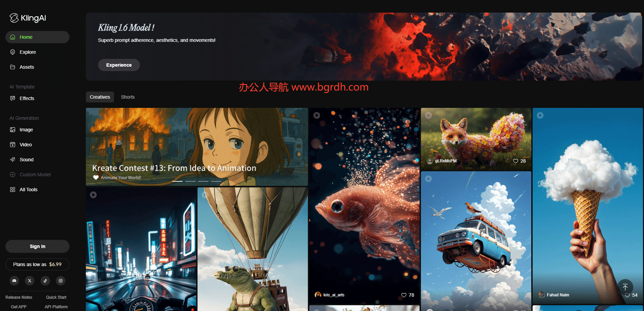This screenshot has width=644, height=311.
Task: Click the Instagram icon in sidebar
Action: pos(61,281)
